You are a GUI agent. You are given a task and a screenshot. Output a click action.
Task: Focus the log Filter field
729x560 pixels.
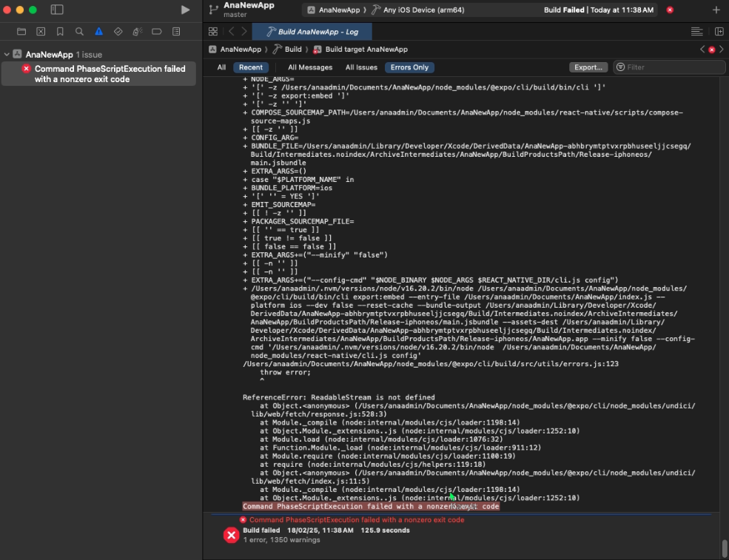point(670,67)
